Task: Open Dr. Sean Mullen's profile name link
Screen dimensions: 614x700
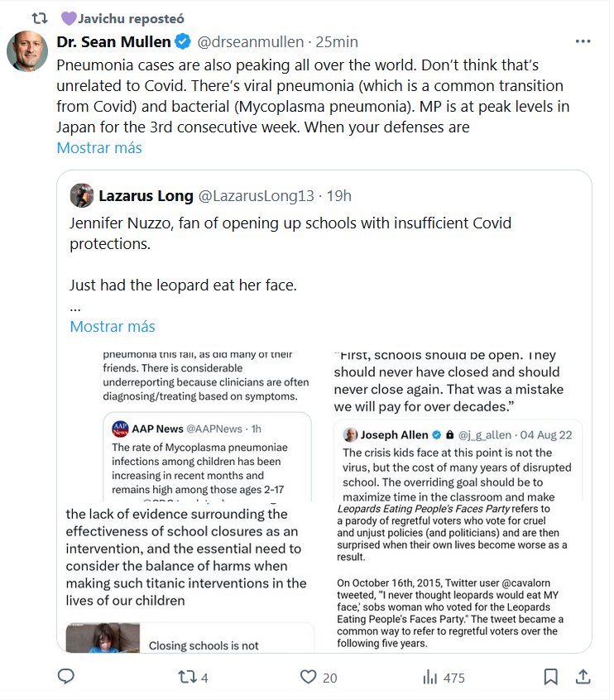Action: click(x=114, y=41)
